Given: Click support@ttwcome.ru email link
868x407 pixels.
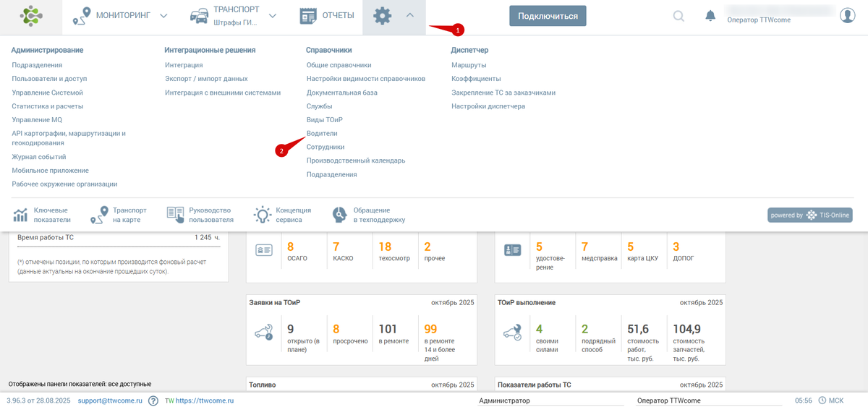Looking at the screenshot, I should point(110,400).
